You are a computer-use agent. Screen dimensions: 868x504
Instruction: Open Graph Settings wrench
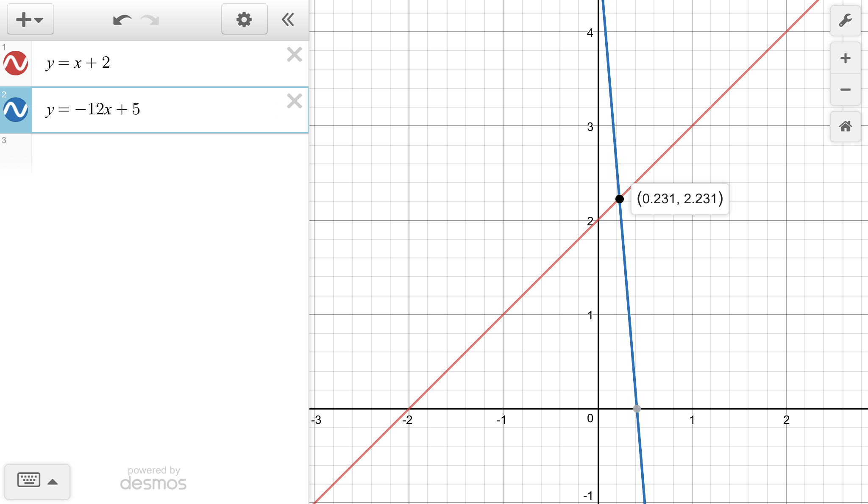point(845,20)
